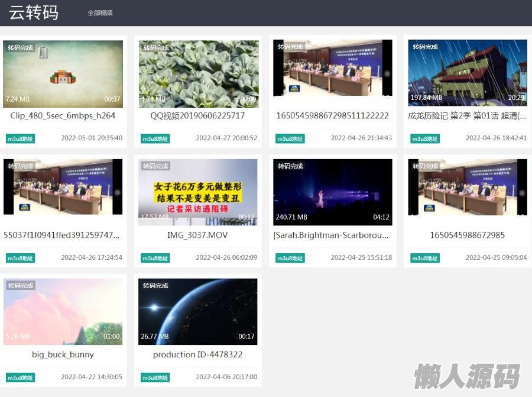Click m3u8地址 button for big_buck_bunny
This screenshot has width=532, height=397.
pos(20,377)
